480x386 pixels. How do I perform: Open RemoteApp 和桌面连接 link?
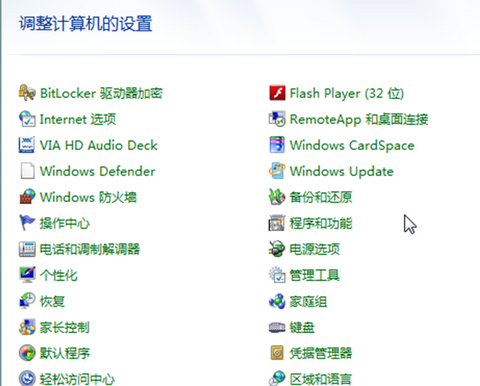[x=359, y=119]
